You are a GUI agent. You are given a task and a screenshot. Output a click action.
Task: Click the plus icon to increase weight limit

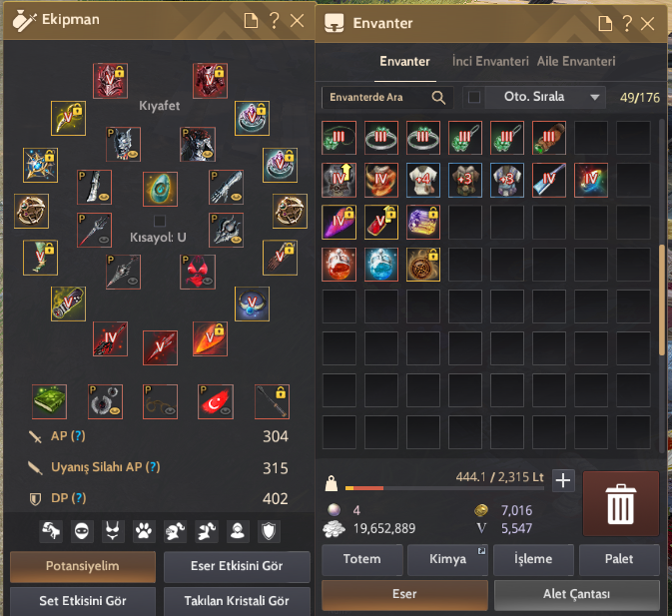(x=563, y=480)
